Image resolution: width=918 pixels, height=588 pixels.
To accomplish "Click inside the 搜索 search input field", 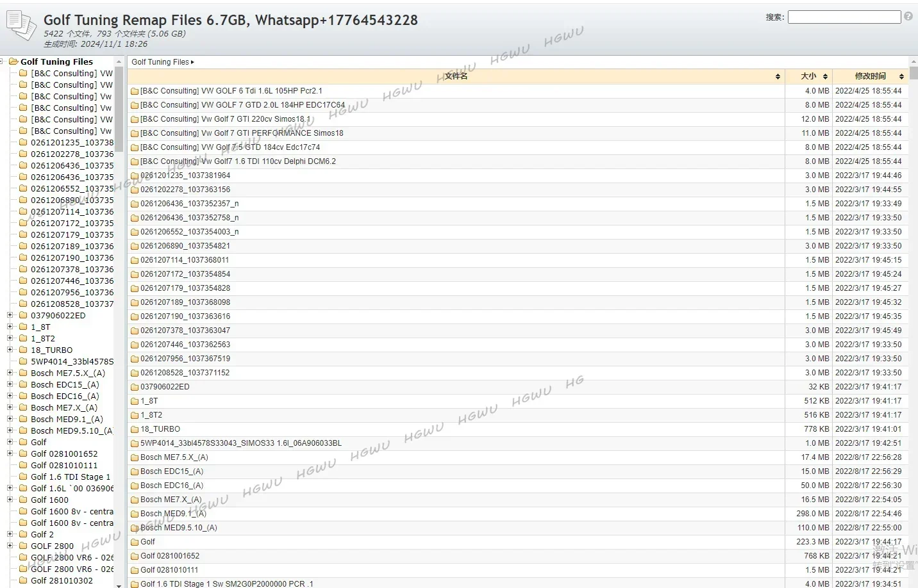I will tap(844, 17).
